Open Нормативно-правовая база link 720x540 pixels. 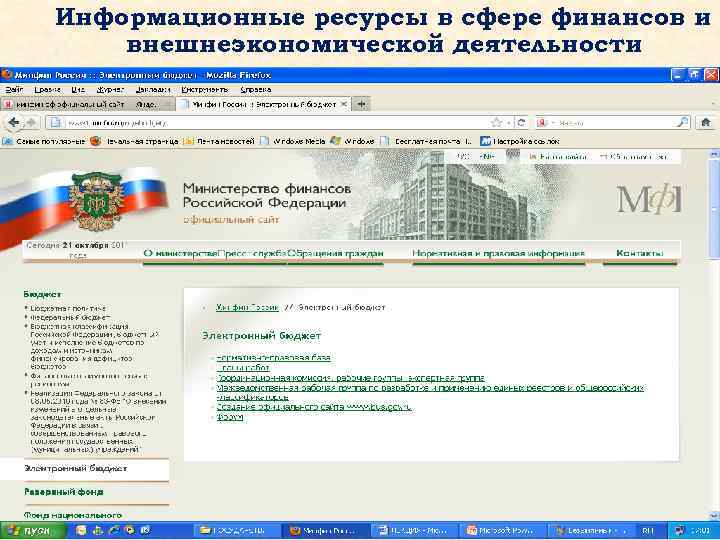tap(273, 358)
